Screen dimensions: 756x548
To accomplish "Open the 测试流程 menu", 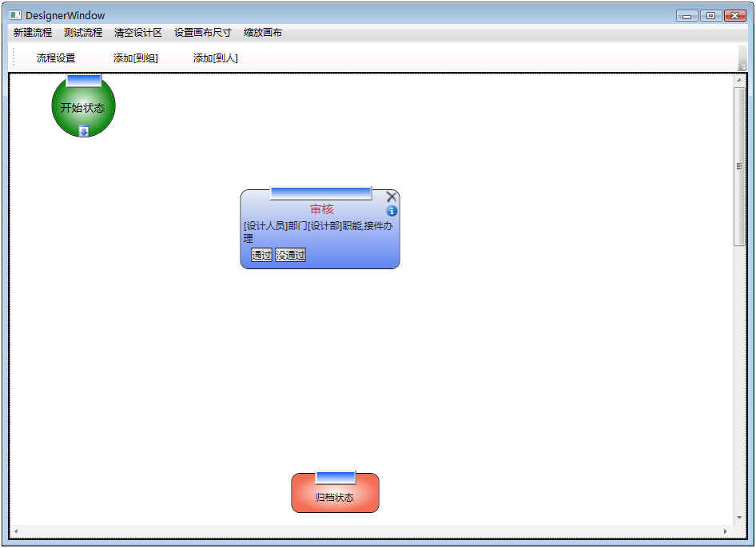I will [83, 33].
